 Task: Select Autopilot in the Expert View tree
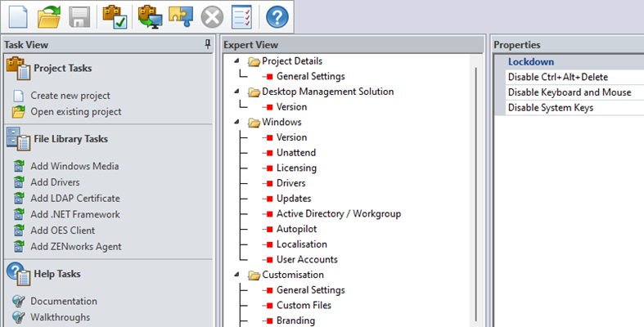[296, 229]
